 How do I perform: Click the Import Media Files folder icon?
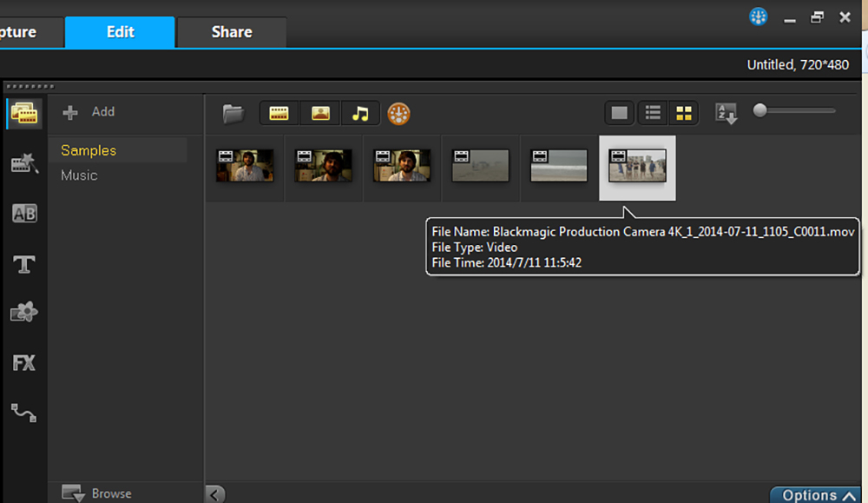coord(233,114)
